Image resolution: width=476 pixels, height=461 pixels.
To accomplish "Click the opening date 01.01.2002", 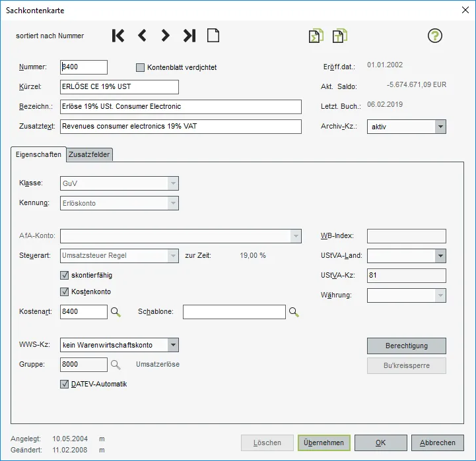I will [x=385, y=65].
